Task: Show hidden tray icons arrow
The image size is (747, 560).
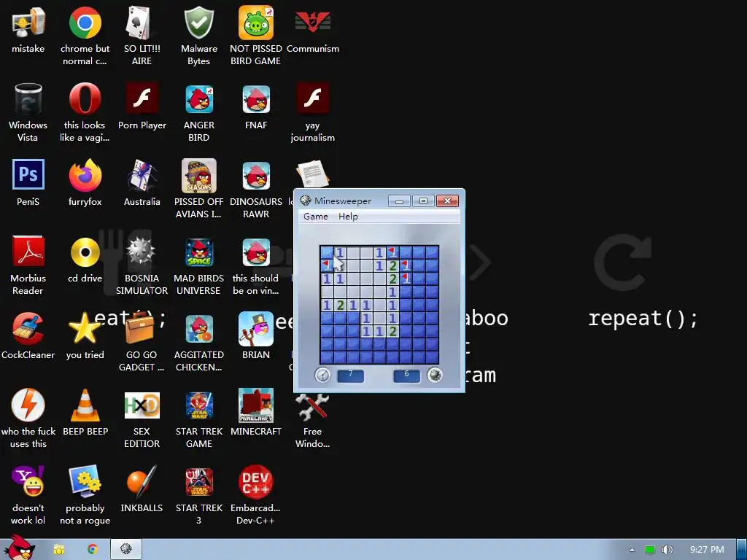Action: click(x=632, y=550)
